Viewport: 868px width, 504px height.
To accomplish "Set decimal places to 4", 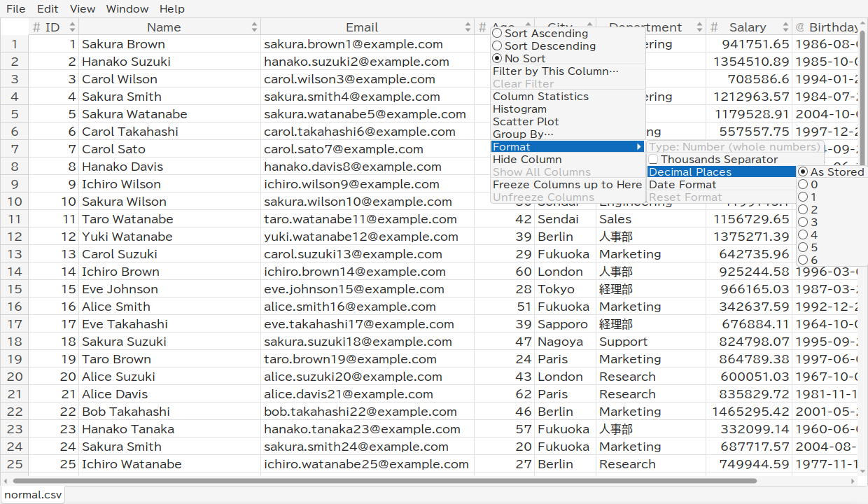I will [803, 235].
